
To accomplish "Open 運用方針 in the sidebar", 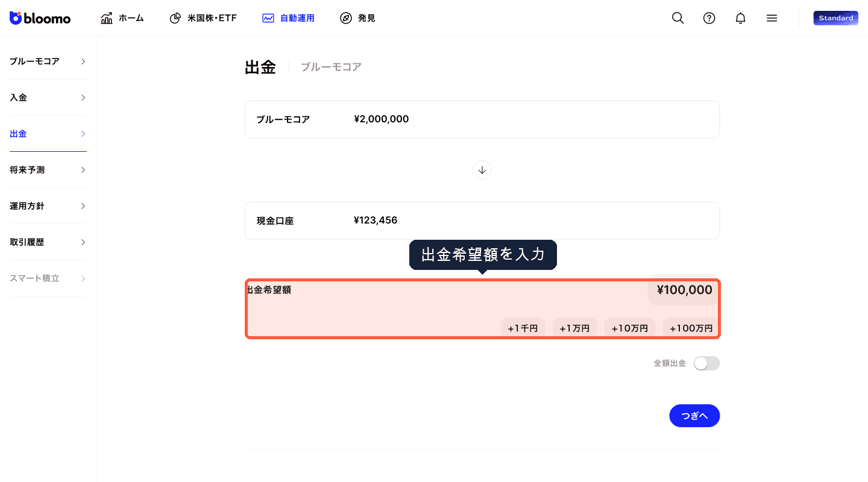I will [x=48, y=206].
